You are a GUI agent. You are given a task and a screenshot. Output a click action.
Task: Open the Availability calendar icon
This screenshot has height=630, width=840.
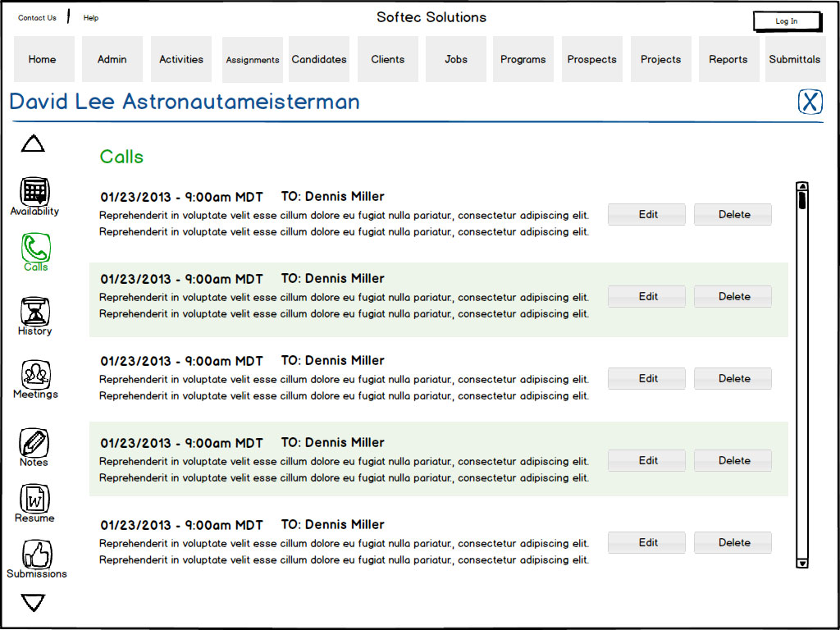[x=34, y=192]
